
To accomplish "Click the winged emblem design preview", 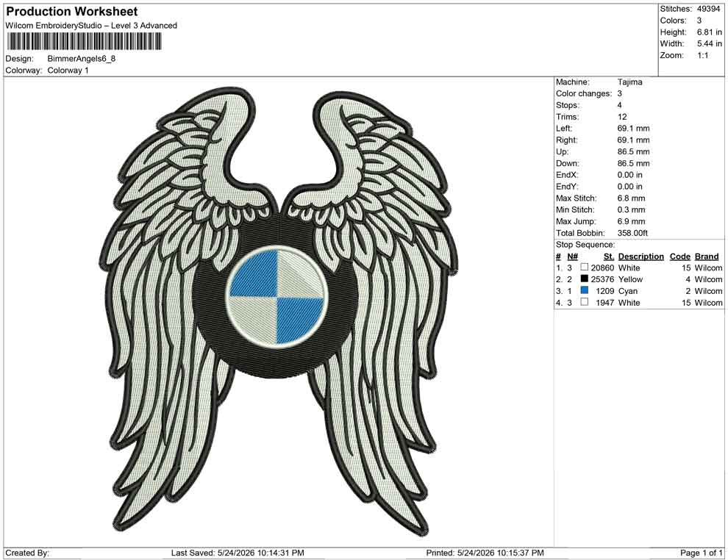I will pyautogui.click(x=280, y=311).
